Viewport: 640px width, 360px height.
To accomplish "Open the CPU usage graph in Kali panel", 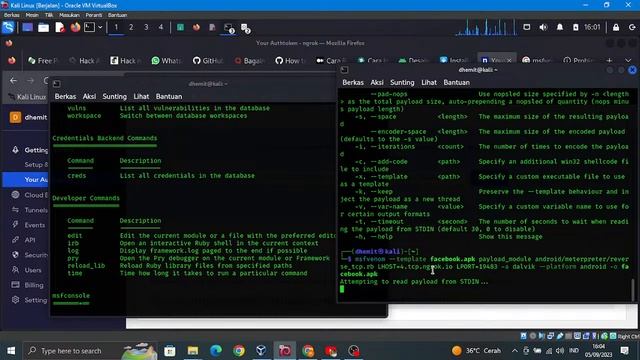I will [486, 27].
